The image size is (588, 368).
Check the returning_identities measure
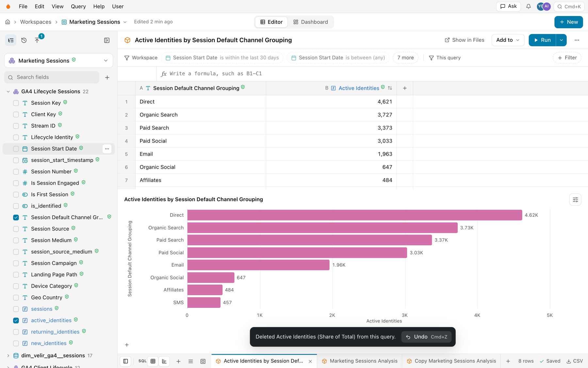pyautogui.click(x=16, y=332)
